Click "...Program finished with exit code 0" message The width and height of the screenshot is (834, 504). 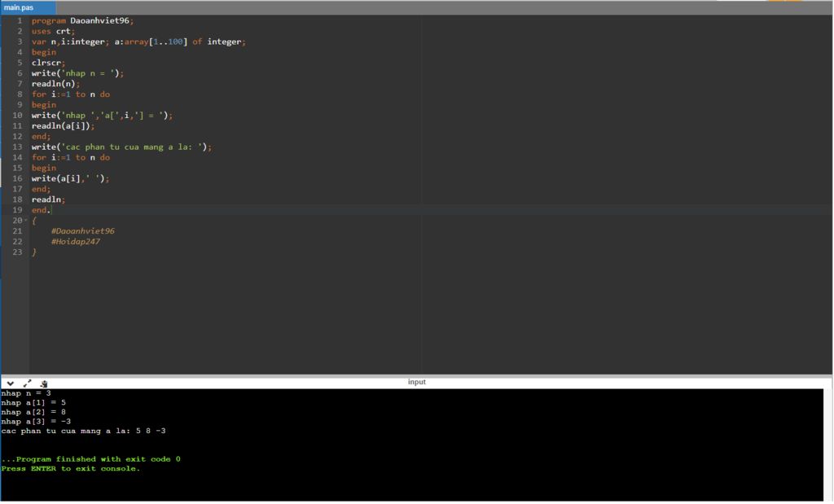[91, 459]
